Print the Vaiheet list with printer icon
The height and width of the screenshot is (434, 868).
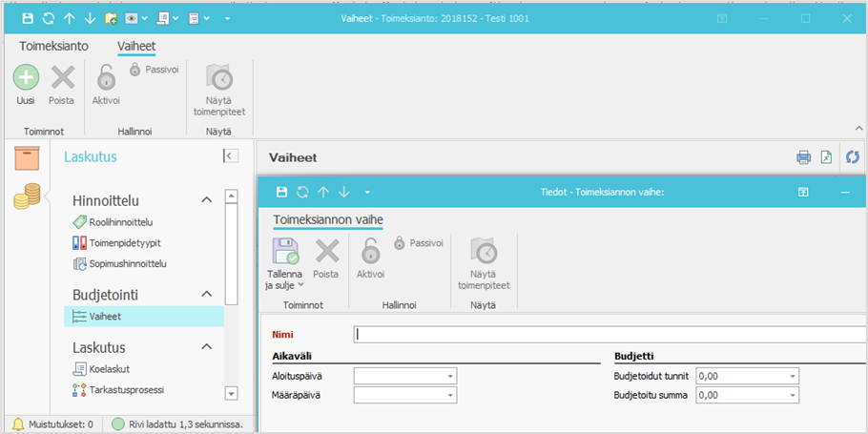click(x=803, y=157)
